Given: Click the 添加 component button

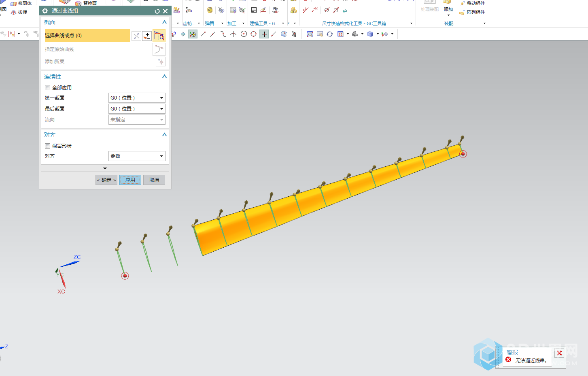Looking at the screenshot, I should point(448,6).
